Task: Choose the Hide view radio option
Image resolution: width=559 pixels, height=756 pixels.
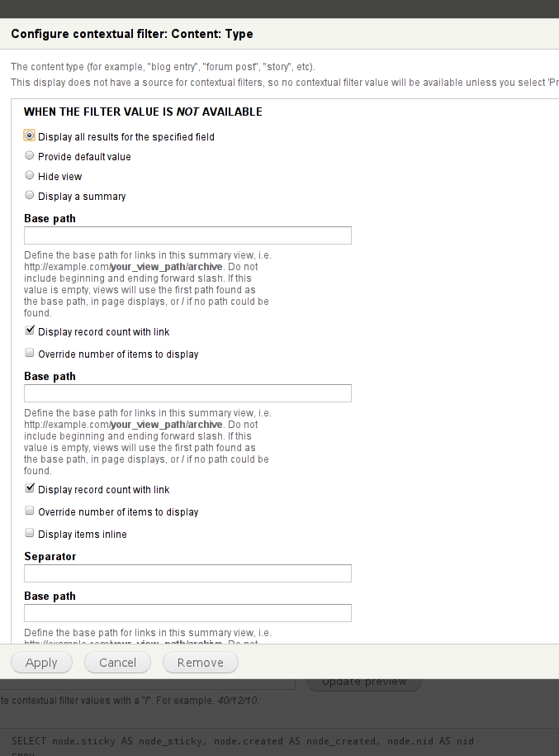Action: click(x=30, y=175)
